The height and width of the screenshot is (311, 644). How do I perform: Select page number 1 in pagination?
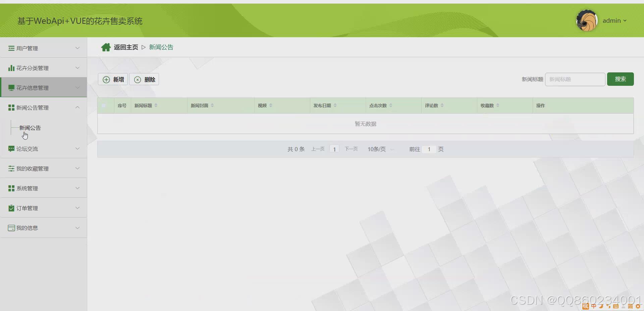click(334, 149)
